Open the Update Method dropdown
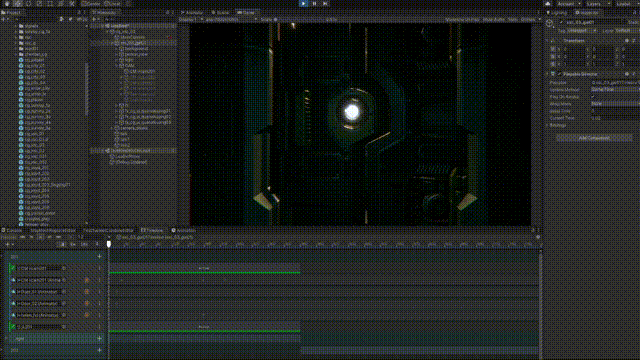This screenshot has width=640, height=360. click(615, 89)
